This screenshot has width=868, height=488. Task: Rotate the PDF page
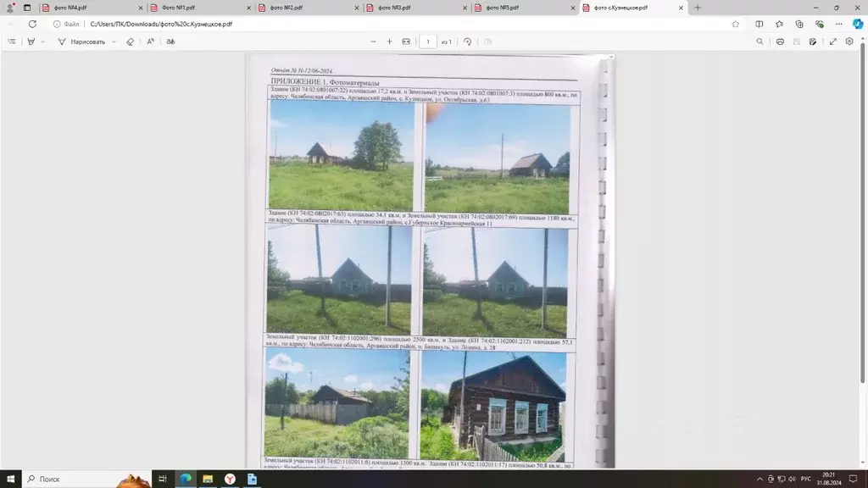(x=467, y=42)
